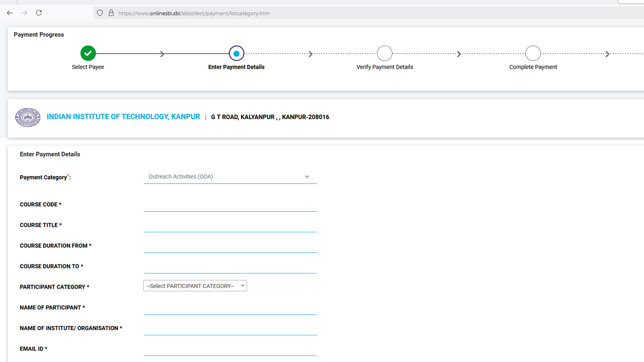Click the browser forward navigation arrow

(24, 13)
